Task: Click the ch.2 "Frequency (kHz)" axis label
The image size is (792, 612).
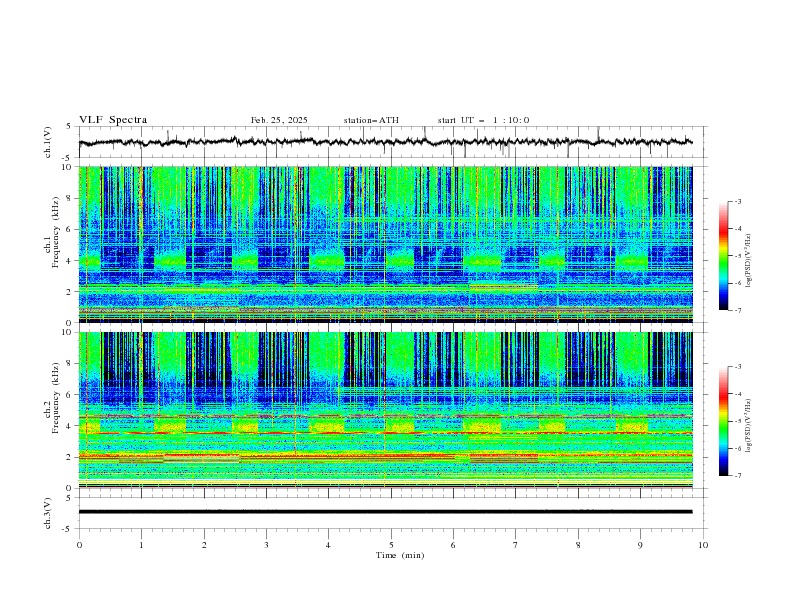Action: pyautogui.click(x=55, y=397)
